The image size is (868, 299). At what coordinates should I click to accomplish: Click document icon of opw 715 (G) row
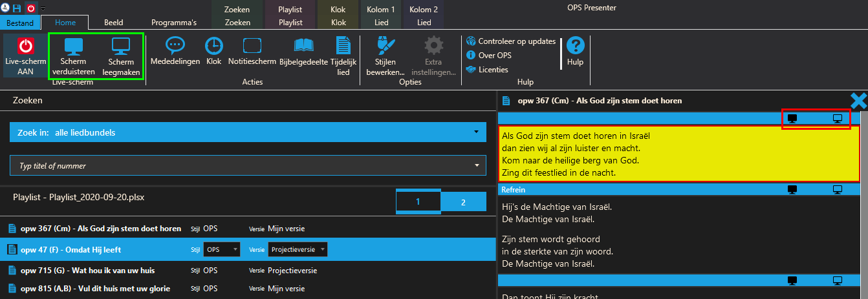[12, 270]
